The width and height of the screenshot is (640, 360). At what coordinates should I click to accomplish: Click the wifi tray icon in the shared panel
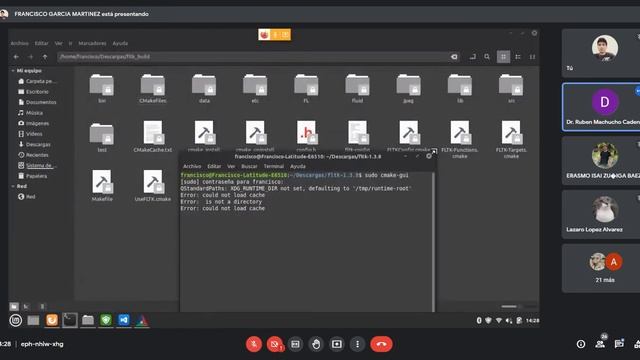pos(499,321)
